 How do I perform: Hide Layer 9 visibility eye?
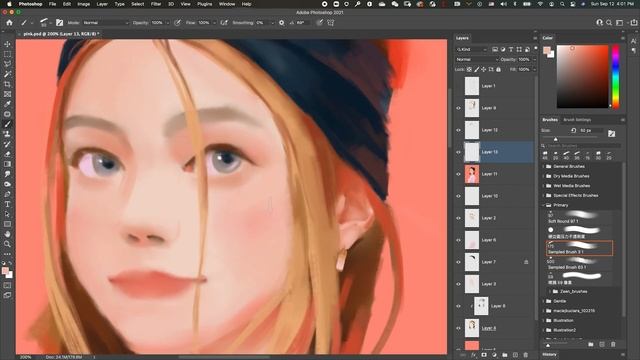[x=458, y=108]
